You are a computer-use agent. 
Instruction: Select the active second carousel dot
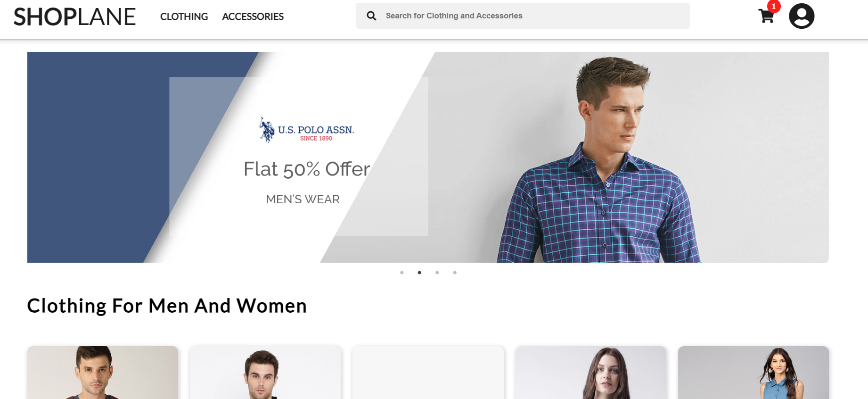click(419, 273)
